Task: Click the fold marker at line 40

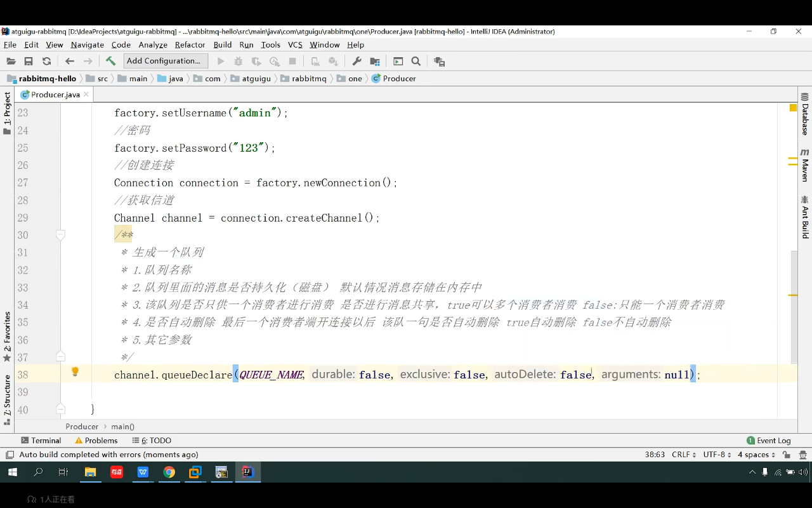Action: [61, 410]
